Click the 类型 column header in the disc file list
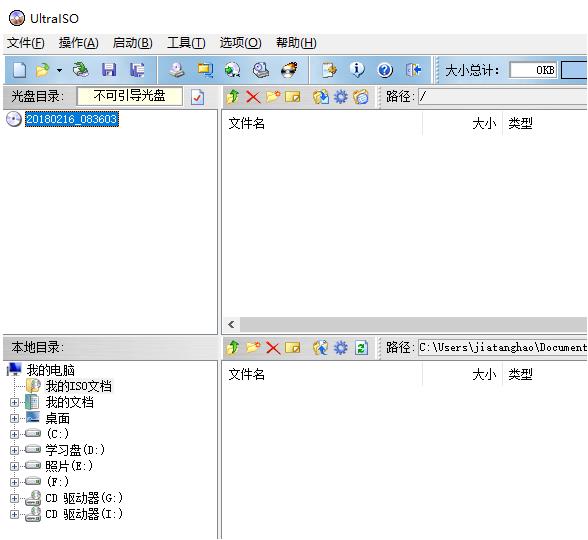 pyautogui.click(x=545, y=123)
